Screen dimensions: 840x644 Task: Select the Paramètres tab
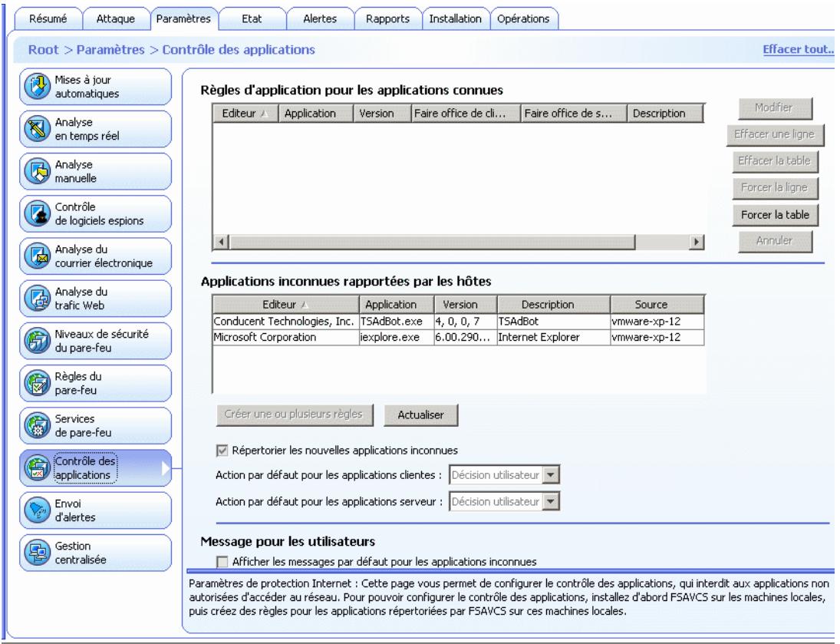[x=184, y=18]
